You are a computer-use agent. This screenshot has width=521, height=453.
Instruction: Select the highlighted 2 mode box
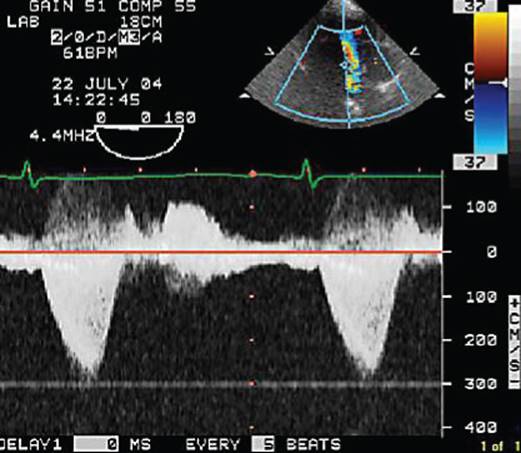pyautogui.click(x=57, y=37)
